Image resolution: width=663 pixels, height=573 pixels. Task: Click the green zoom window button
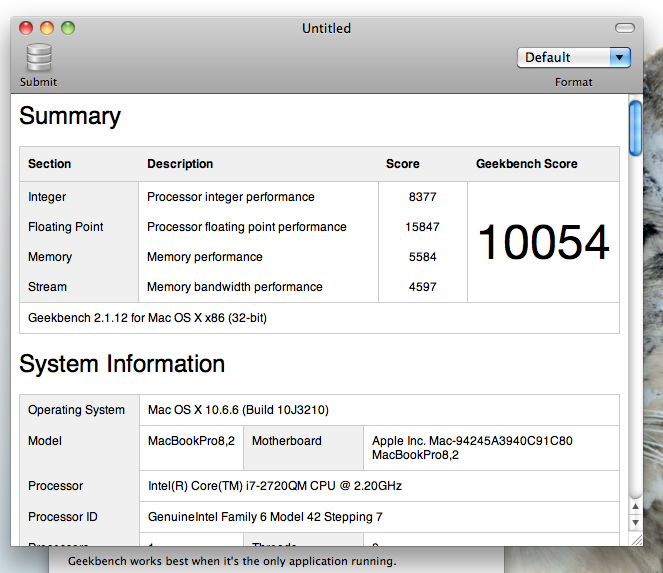click(68, 28)
